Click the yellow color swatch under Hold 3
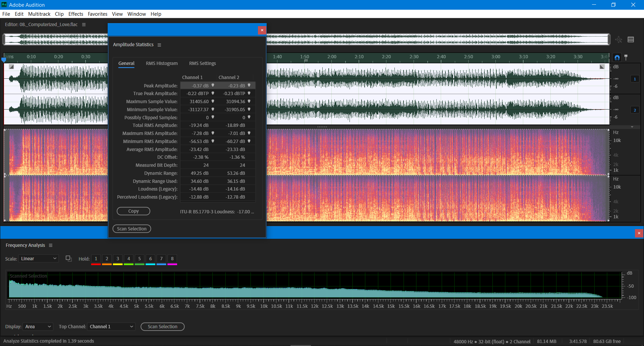This screenshot has width=644, height=346. 117,264
